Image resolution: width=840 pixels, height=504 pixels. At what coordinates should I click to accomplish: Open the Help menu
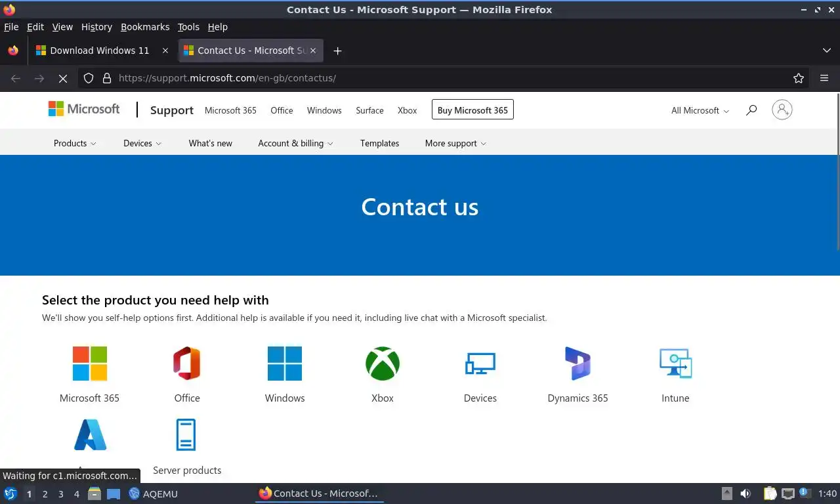point(217,27)
